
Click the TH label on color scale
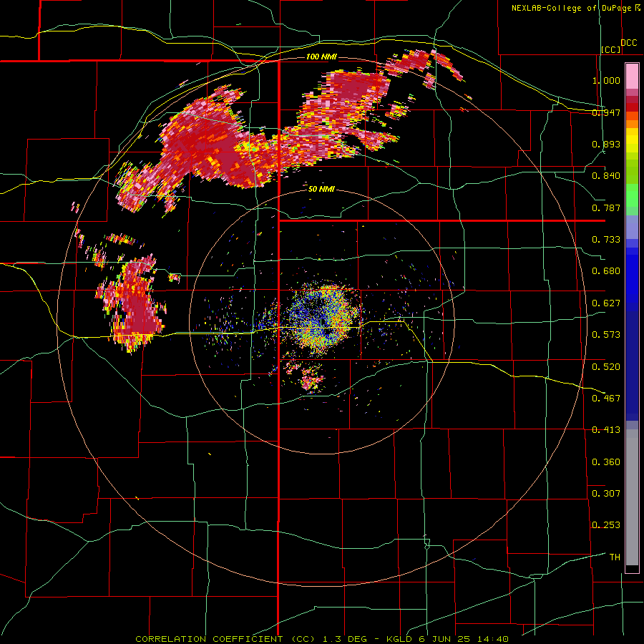point(615,557)
